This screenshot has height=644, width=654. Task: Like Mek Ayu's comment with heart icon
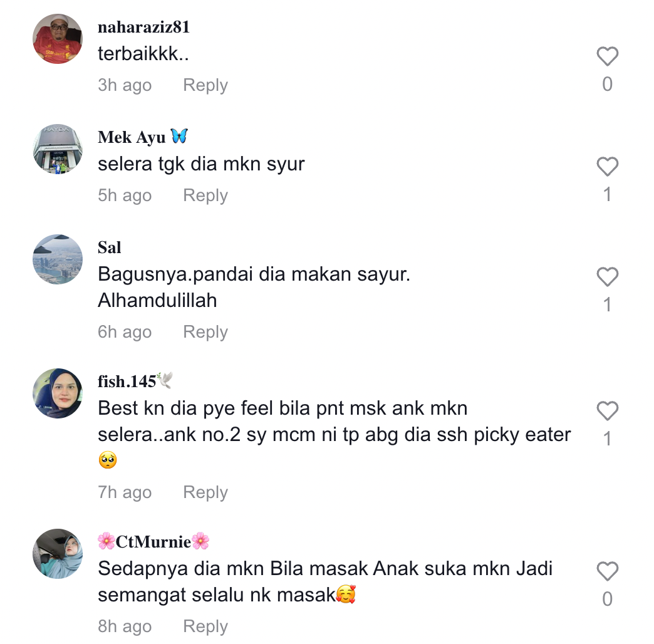[607, 167]
